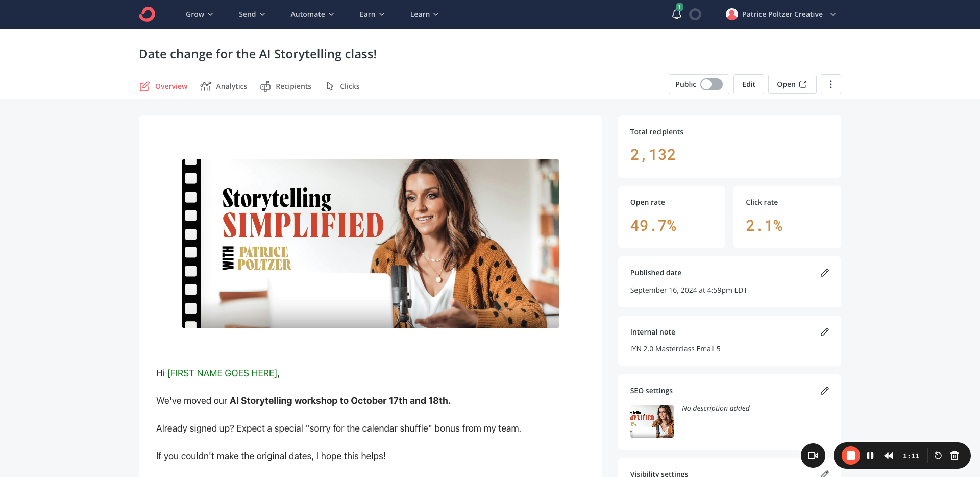Switch to the Analytics tab

click(224, 86)
